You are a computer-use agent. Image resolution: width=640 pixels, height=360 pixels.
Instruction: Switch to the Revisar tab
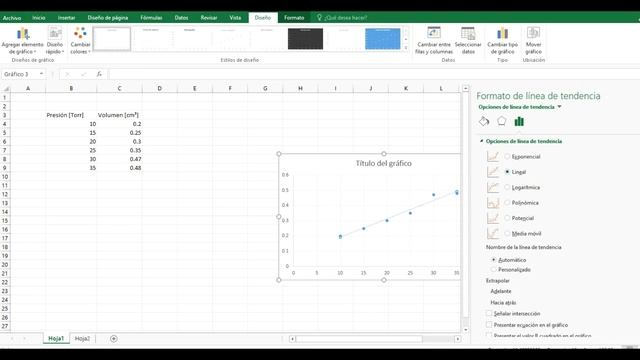(209, 18)
